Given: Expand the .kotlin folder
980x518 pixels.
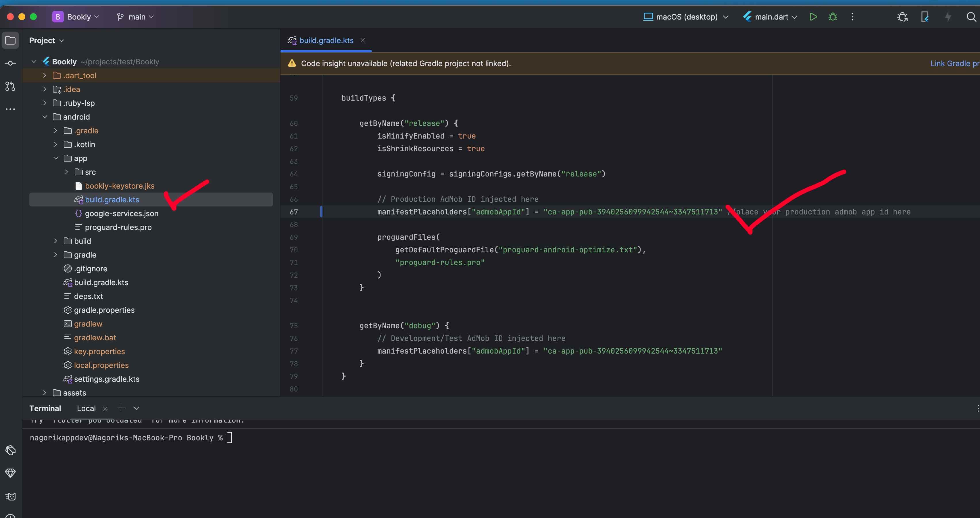Looking at the screenshot, I should [x=55, y=145].
